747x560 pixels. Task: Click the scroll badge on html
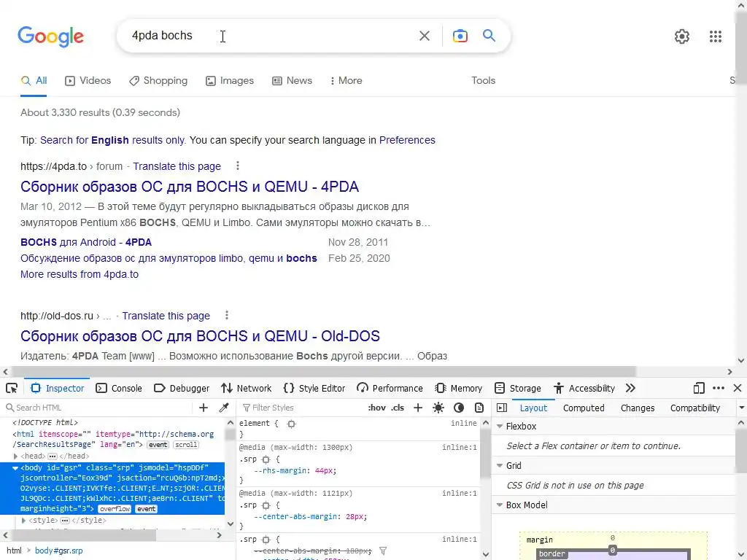(186, 445)
